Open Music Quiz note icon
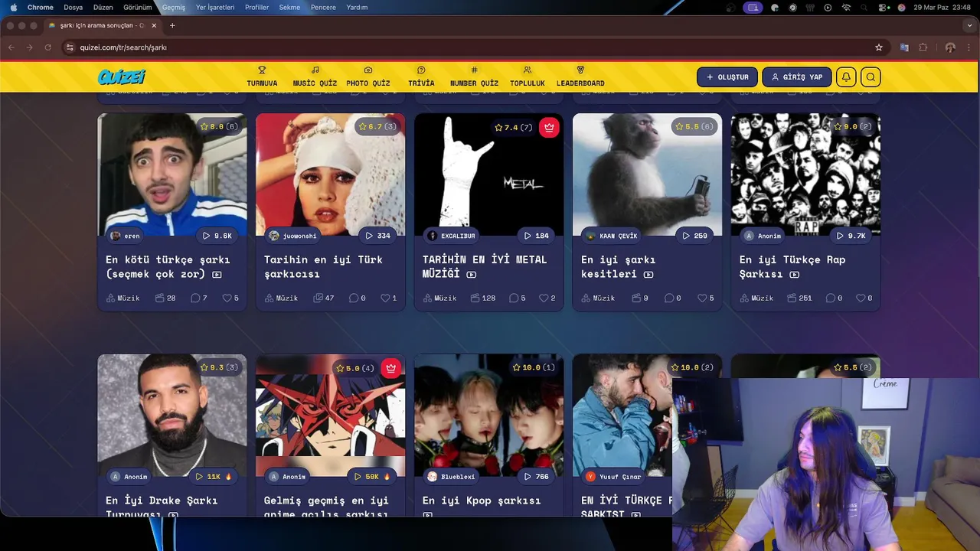The height and width of the screenshot is (551, 980). point(315,70)
